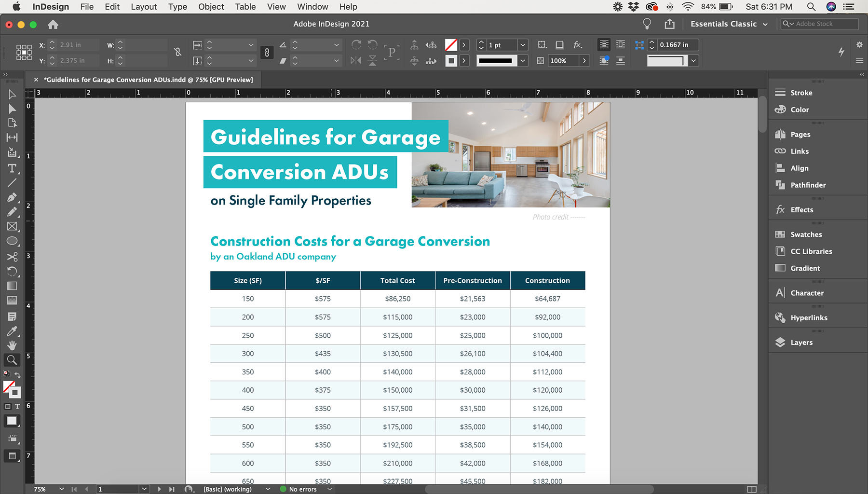Open the stroke weight dropdown
The width and height of the screenshot is (868, 494).
[x=523, y=45]
